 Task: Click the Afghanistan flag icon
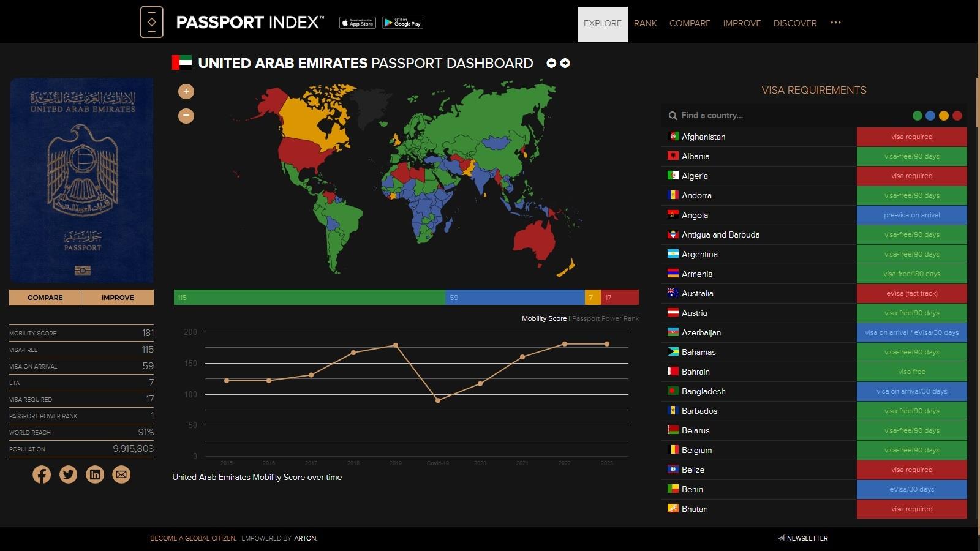click(673, 137)
